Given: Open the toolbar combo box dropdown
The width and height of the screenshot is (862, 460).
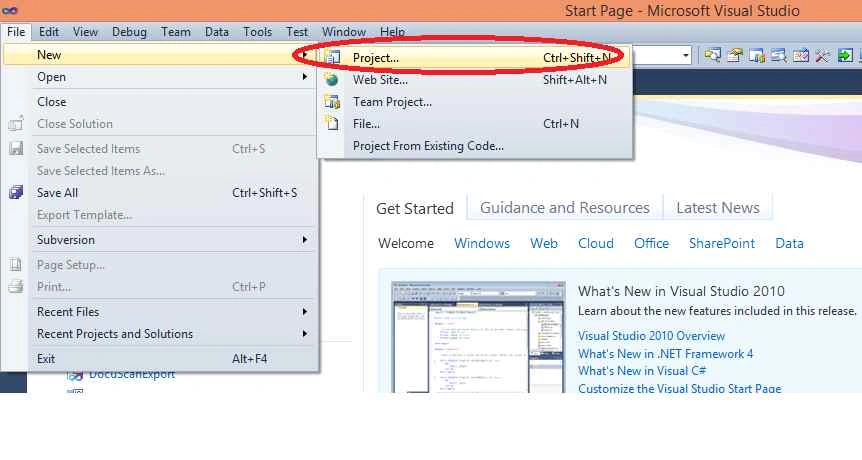Looking at the screenshot, I should tap(686, 56).
